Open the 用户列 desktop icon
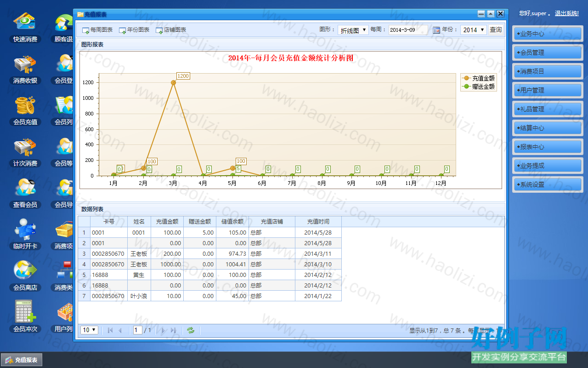Screen dimensions: 588x368 pos(63,318)
